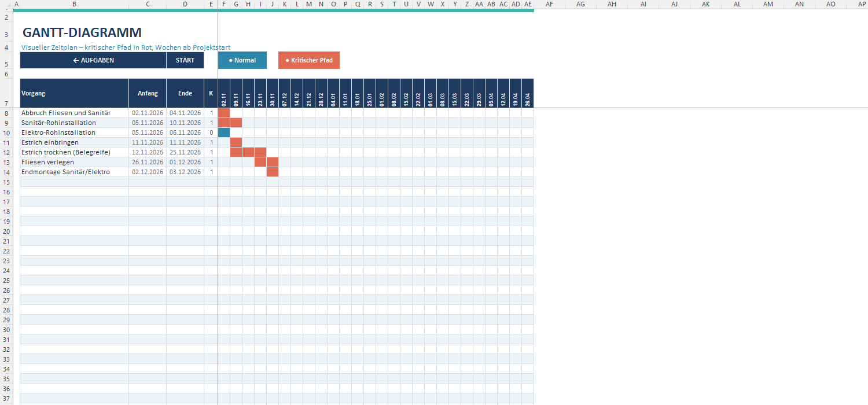Click the blue Gantt bar for Elektro-Rohinstallation

(x=224, y=132)
